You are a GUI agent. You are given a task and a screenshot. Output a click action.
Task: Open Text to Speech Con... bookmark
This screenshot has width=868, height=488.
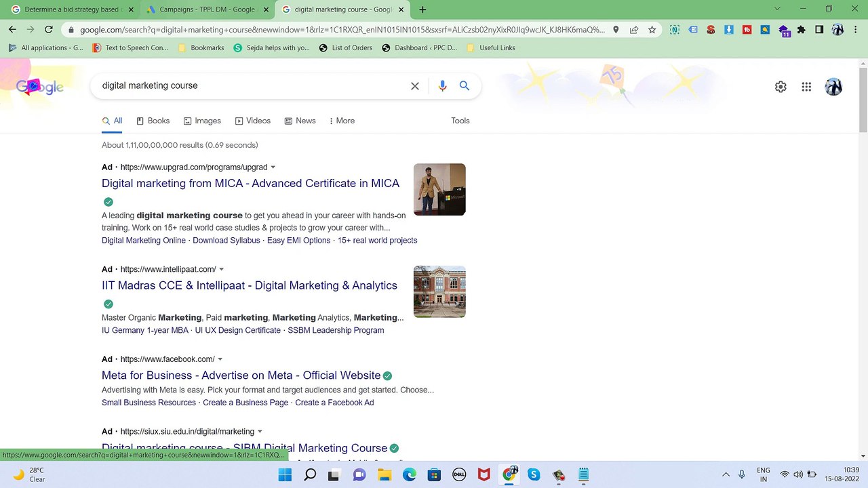pyautogui.click(x=130, y=48)
